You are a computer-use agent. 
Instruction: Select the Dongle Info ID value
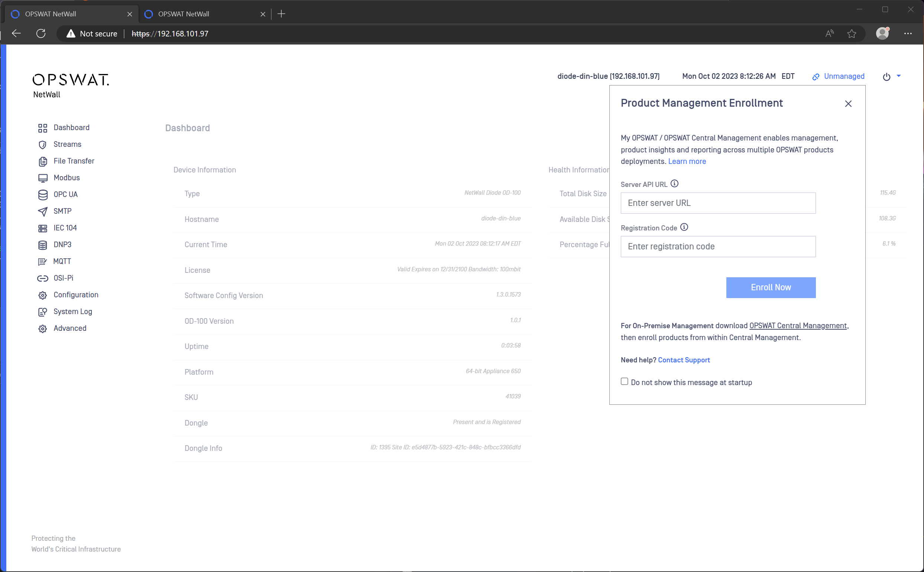445,447
